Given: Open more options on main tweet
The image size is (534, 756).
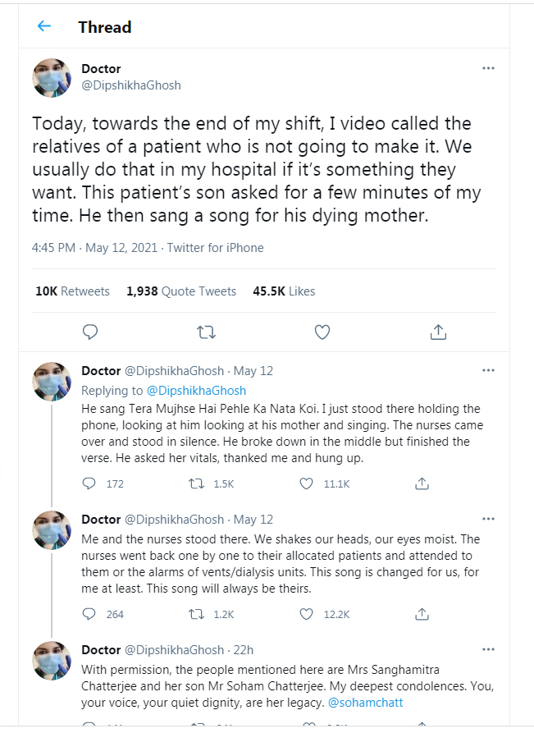Looking at the screenshot, I should [488, 69].
